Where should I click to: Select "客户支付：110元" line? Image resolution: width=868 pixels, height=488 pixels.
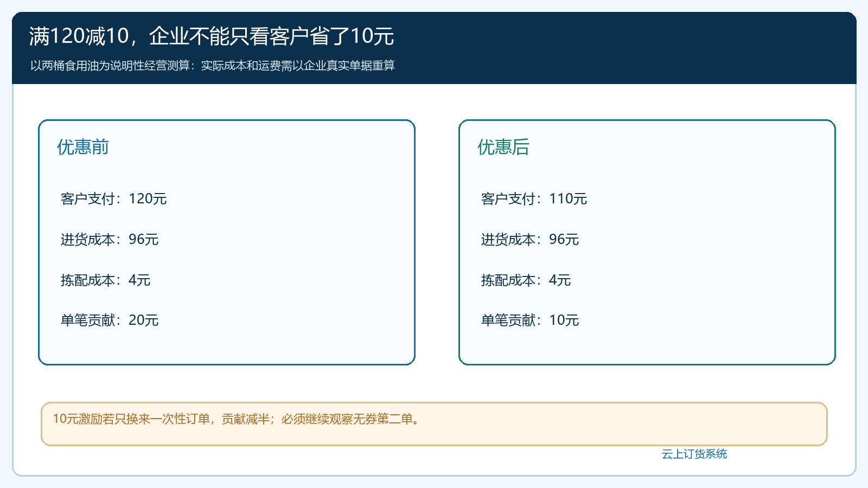(x=534, y=199)
